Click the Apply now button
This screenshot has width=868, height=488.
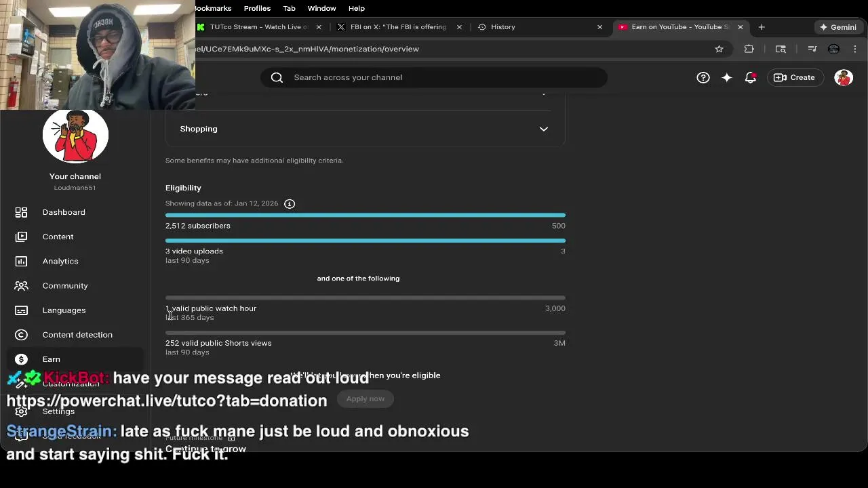click(366, 399)
